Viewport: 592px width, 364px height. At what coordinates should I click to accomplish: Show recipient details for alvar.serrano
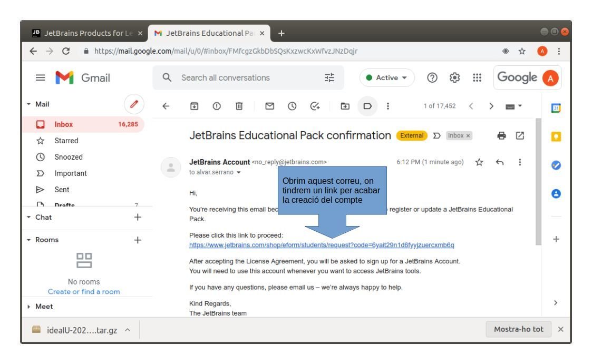coord(239,173)
